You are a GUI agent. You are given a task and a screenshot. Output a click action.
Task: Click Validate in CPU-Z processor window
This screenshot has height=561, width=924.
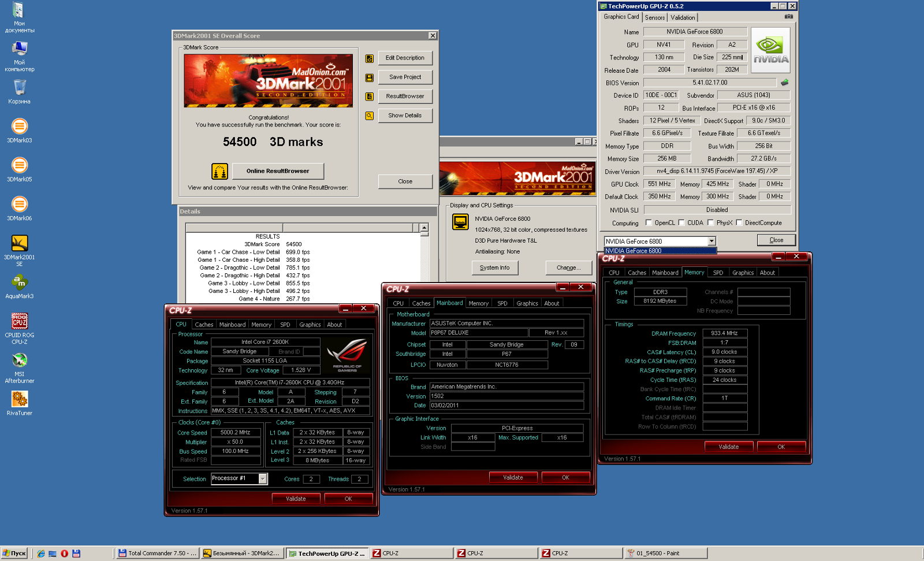(x=296, y=499)
